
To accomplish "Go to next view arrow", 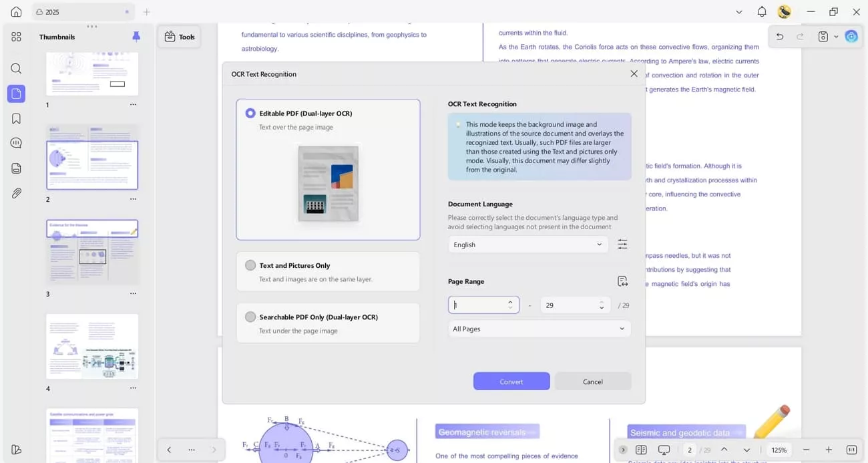I will 214,450.
